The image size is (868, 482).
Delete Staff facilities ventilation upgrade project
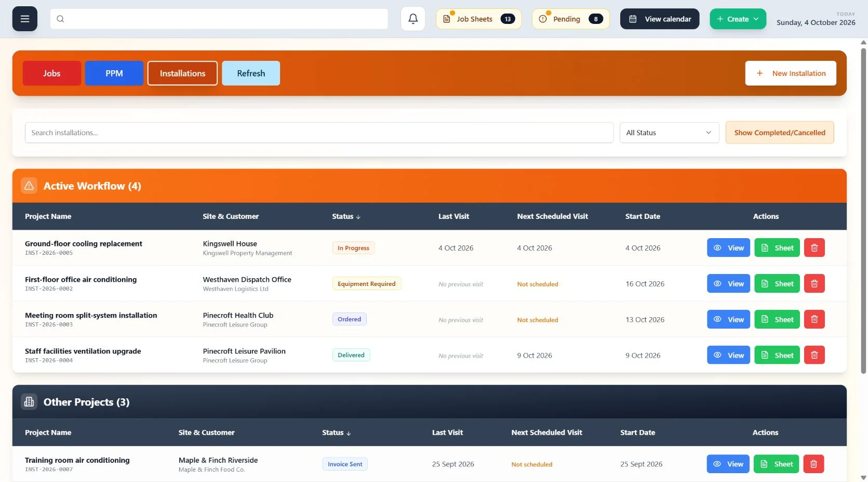[x=814, y=355]
